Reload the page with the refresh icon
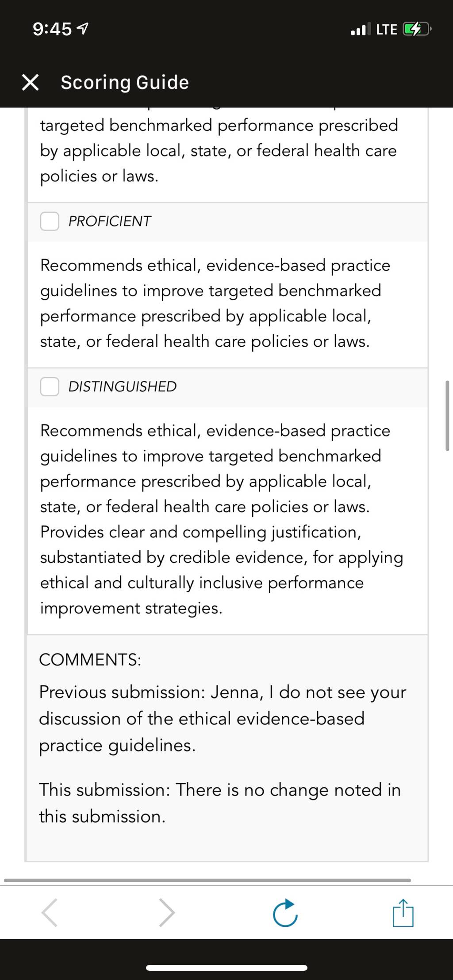This screenshot has width=453, height=980. coord(285,912)
